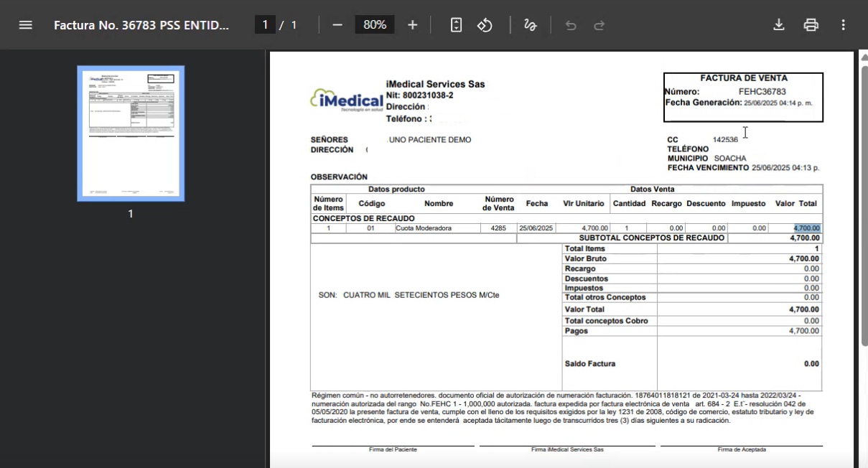Select page 1 thumbnail in sidebar
Image resolution: width=868 pixels, height=468 pixels.
coord(131,134)
